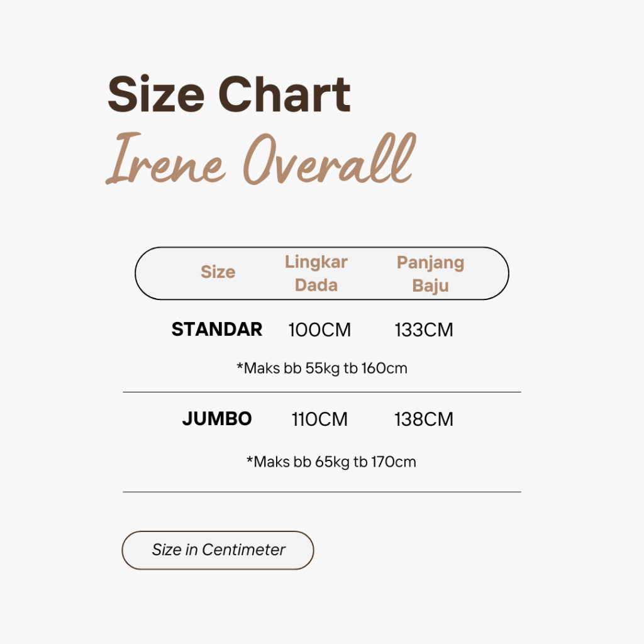This screenshot has width=644, height=644.
Task: Click the word "Dada" in the header
Action: pos(316,285)
